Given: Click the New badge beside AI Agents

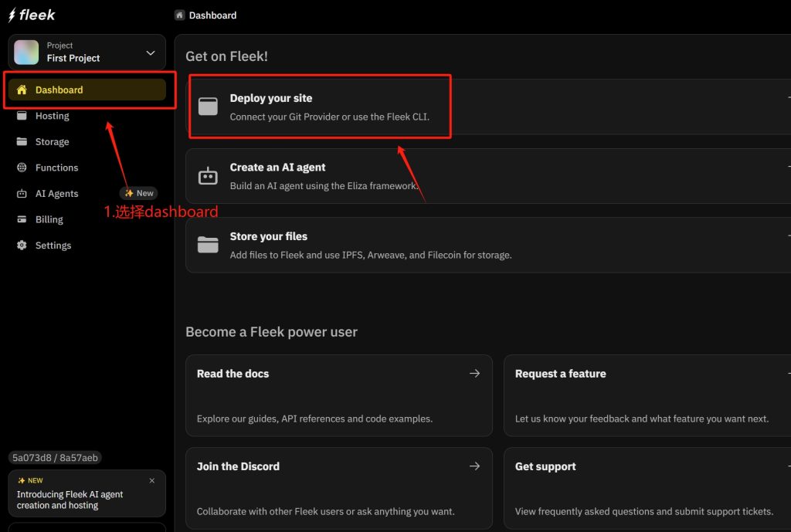Looking at the screenshot, I should pos(139,193).
